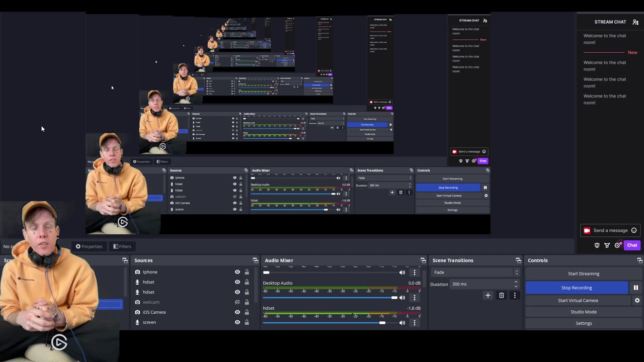Lock toggle for the screen source
Viewport: 644px width, 362px height.
[247, 322]
